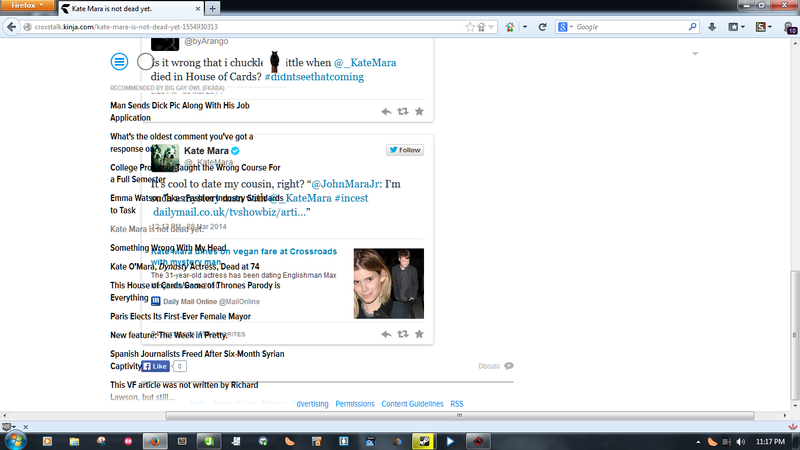This screenshot has width=800, height=450.
Task: Retweet the byArango tweet
Action: 403,111
